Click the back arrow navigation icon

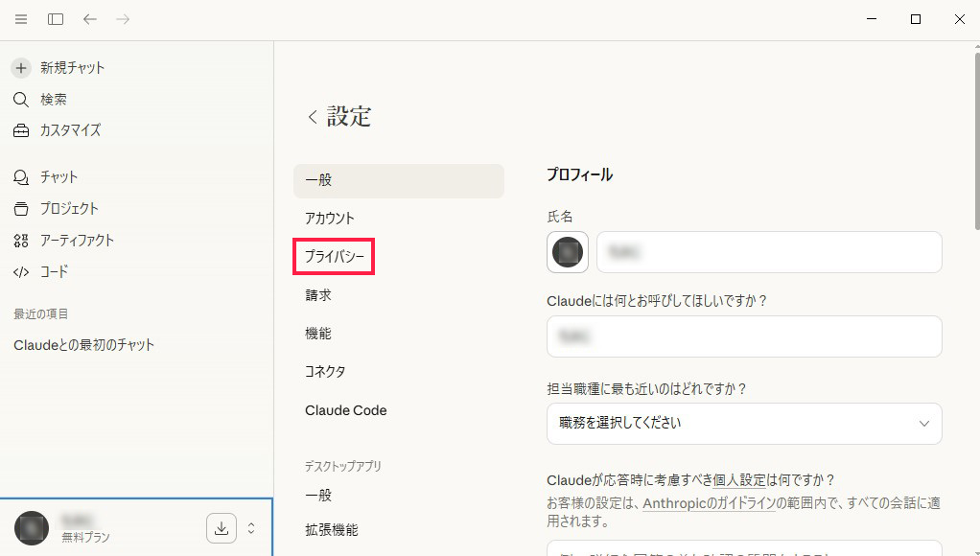[x=90, y=19]
